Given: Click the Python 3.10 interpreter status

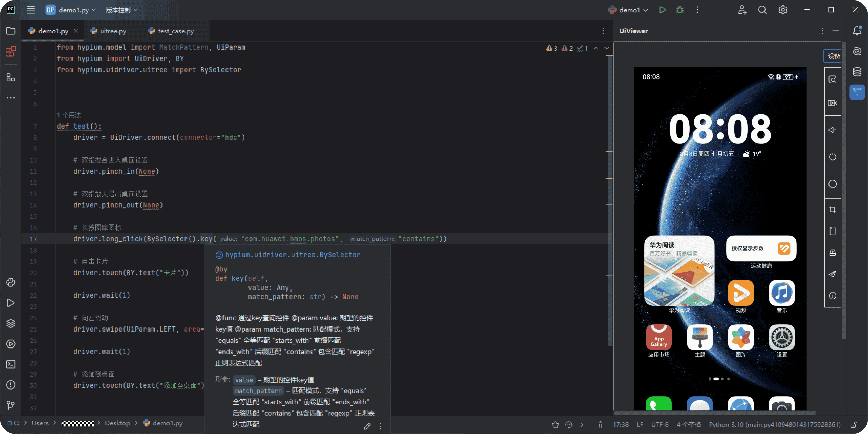Looking at the screenshot, I should [774, 425].
